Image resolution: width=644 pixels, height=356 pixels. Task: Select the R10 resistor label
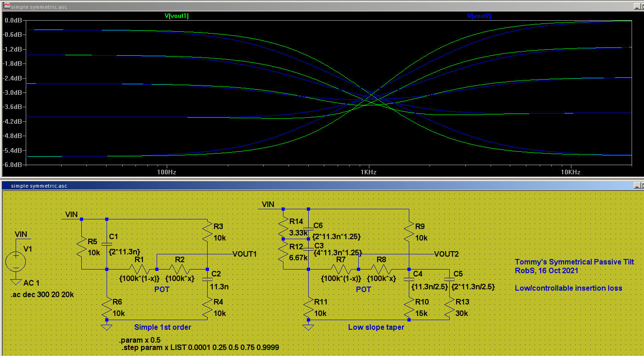pyautogui.click(x=422, y=302)
